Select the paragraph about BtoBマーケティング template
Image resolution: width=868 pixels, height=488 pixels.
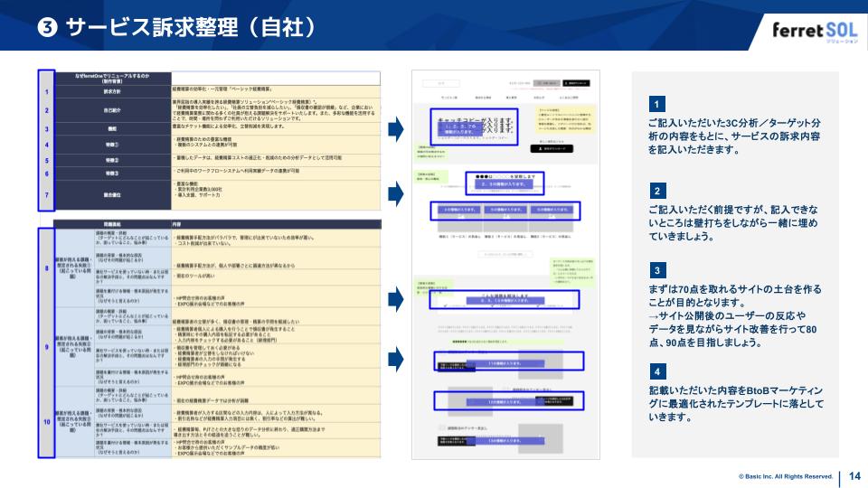click(736, 404)
